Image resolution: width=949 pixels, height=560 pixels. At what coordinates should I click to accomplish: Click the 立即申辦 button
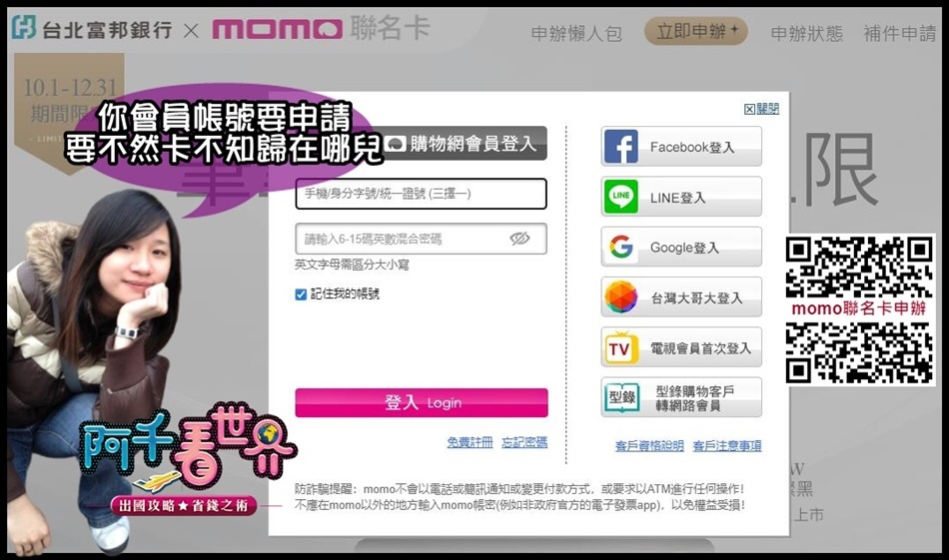(696, 31)
